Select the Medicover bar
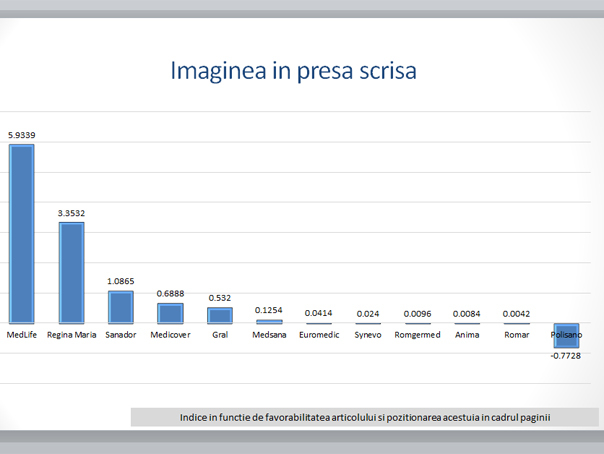Image resolution: width=604 pixels, height=454 pixels. [170, 313]
